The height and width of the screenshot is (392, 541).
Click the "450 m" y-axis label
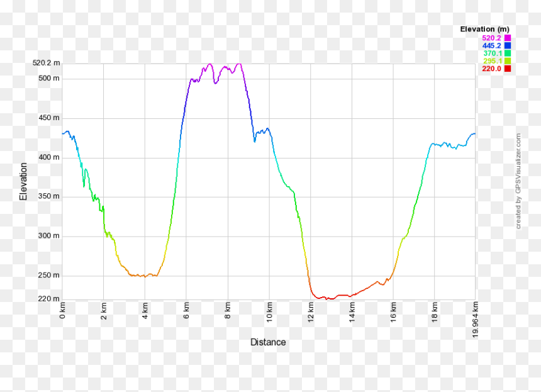(x=49, y=118)
